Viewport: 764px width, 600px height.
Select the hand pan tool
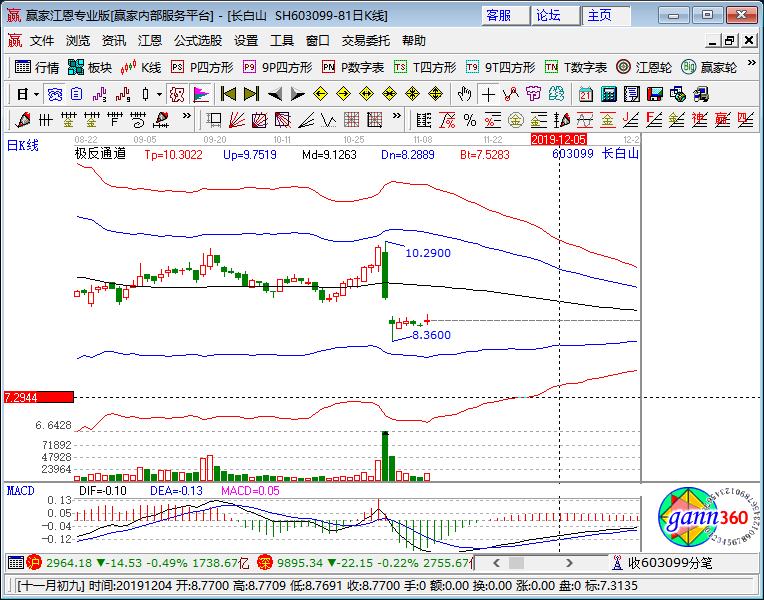464,94
